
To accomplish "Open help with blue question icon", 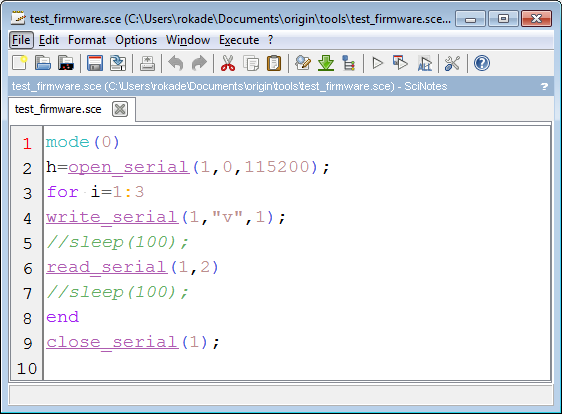I will (482, 63).
